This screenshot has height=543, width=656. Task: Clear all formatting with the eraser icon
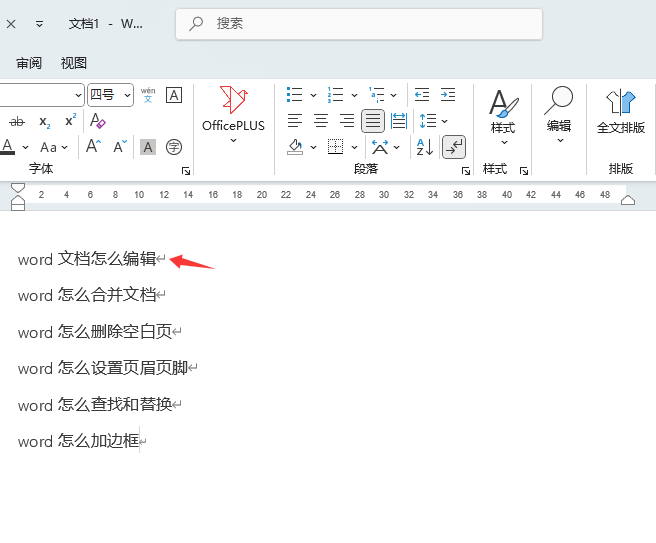pos(97,120)
